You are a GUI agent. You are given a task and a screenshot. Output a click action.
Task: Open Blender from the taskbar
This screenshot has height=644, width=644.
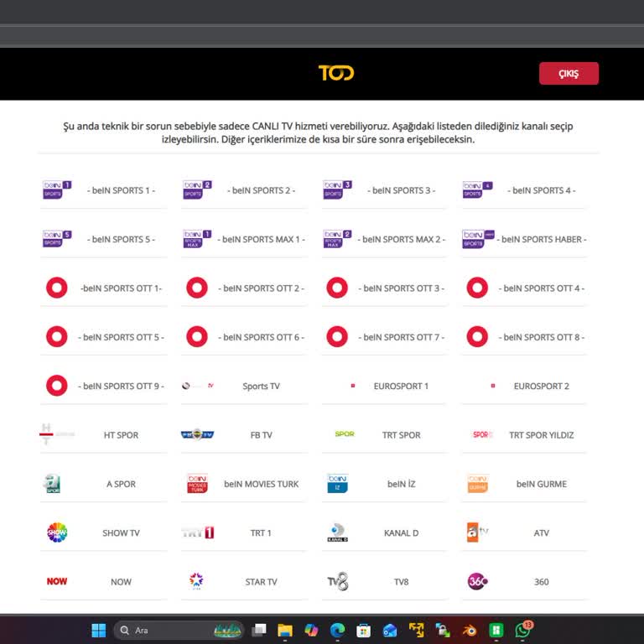pyautogui.click(x=470, y=630)
